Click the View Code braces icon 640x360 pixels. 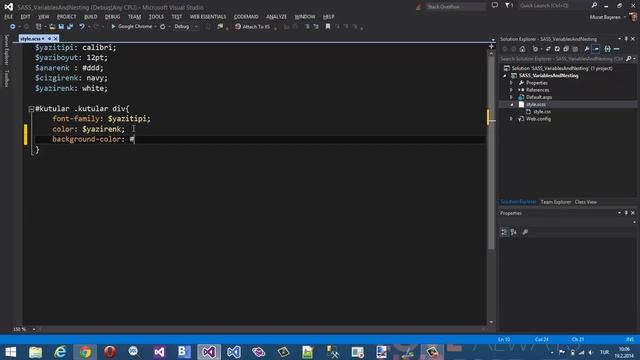pos(607,49)
